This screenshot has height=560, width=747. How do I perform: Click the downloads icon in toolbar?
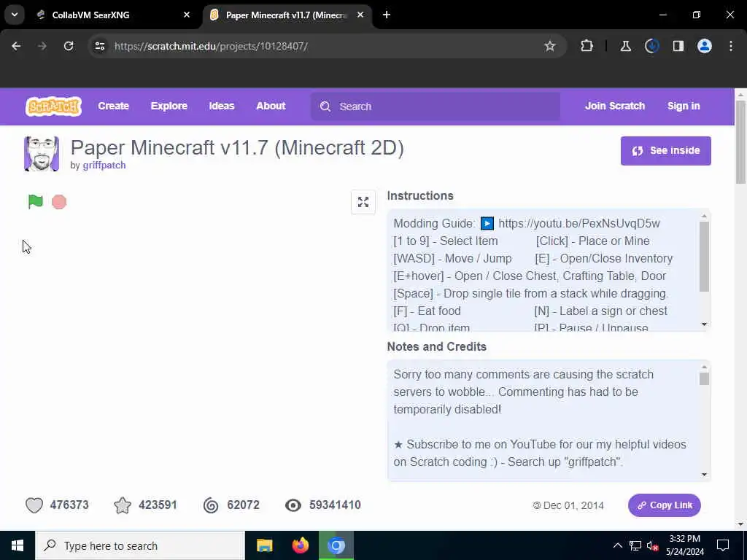coord(651,46)
